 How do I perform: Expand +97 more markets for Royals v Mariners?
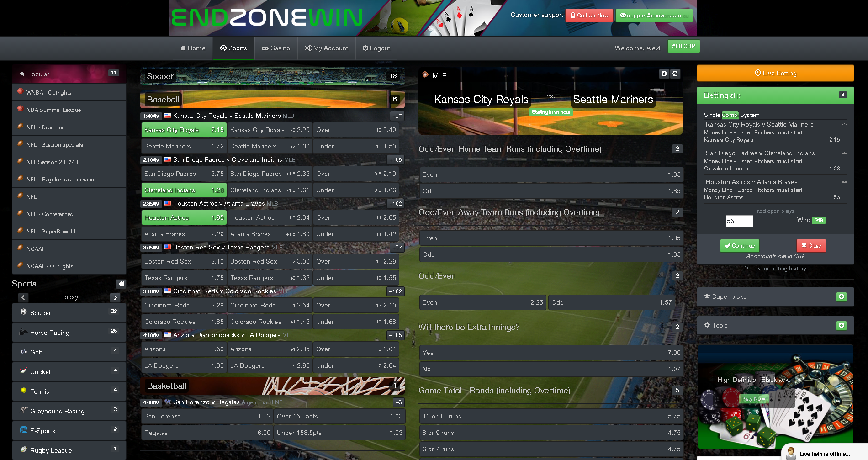pyautogui.click(x=397, y=116)
